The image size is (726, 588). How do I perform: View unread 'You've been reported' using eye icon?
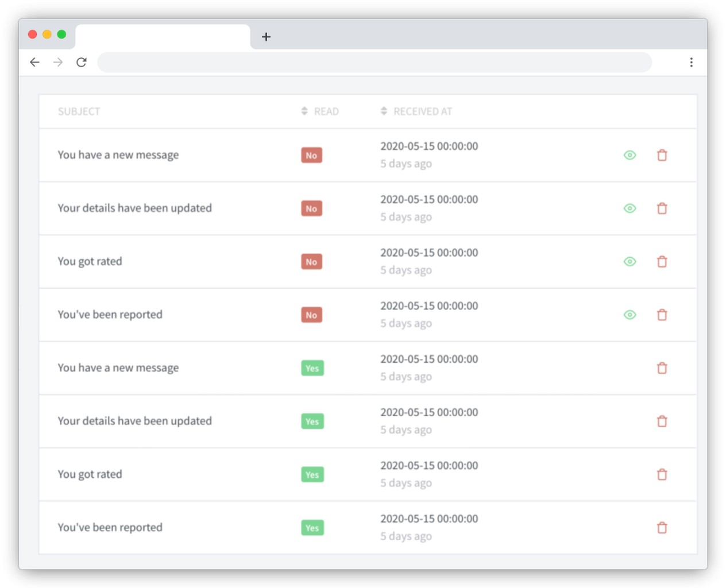(630, 315)
